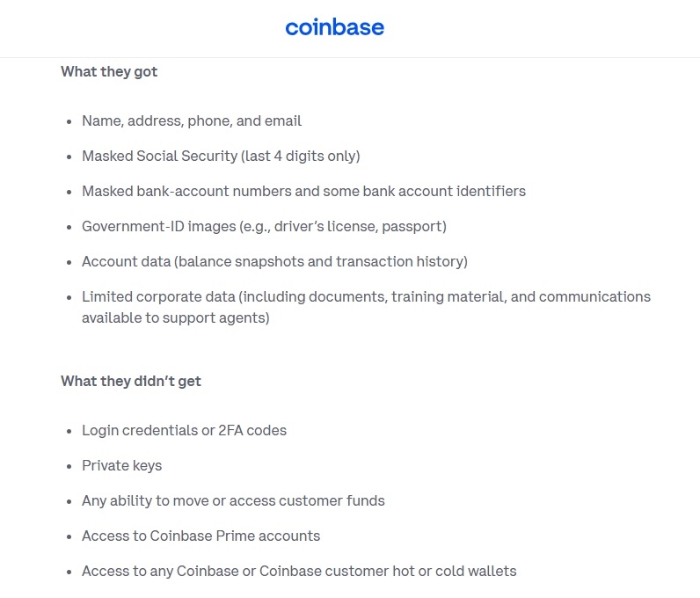Click the Coinbase logo in the header
This screenshot has width=700, height=598.
tap(334, 27)
